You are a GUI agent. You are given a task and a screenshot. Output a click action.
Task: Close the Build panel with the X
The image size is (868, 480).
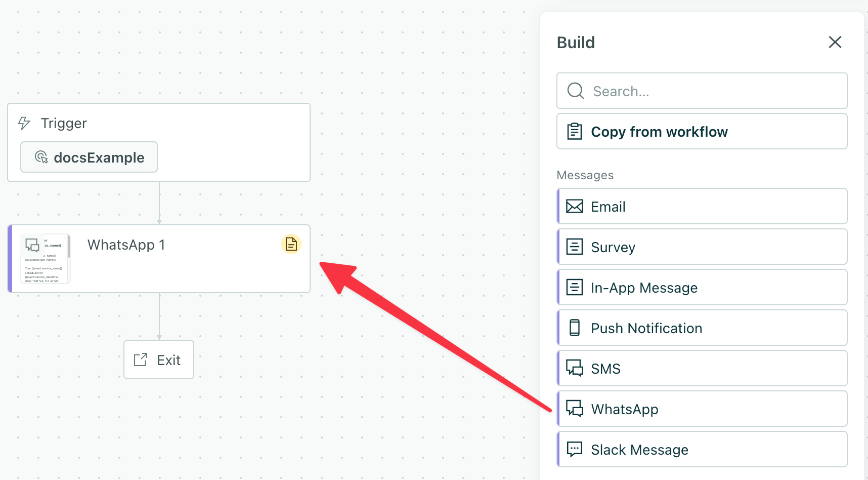[x=835, y=42]
